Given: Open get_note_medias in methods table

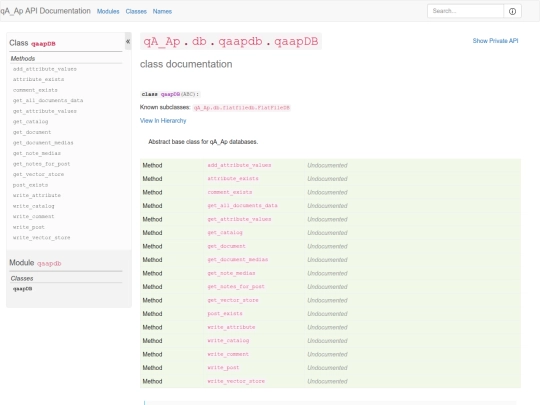Looking at the screenshot, I should pyautogui.click(x=231, y=273).
